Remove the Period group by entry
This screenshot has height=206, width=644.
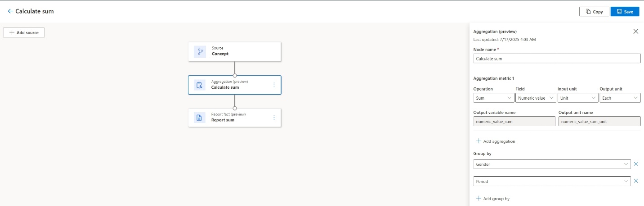coord(636,181)
